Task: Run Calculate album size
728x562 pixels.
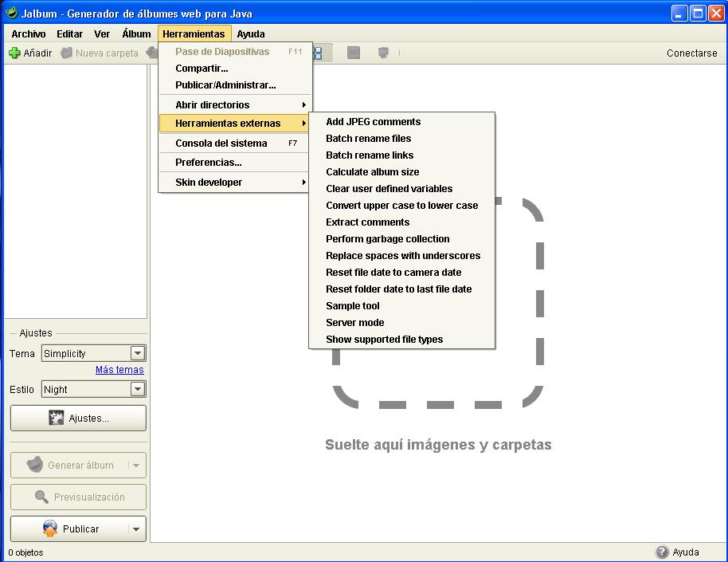Action: [401, 172]
